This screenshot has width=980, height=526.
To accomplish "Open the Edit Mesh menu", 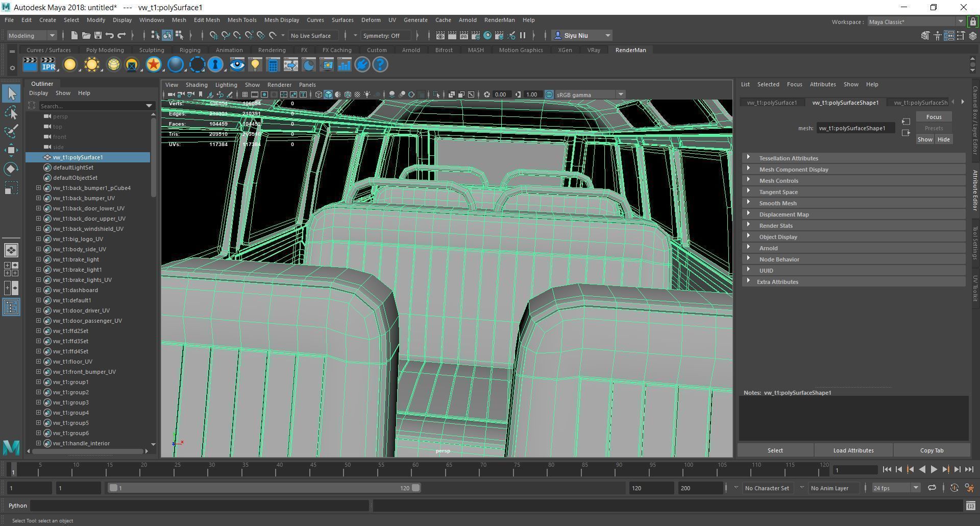I will [207, 20].
